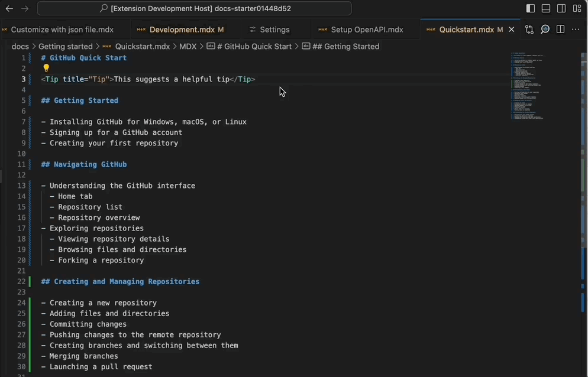The height and width of the screenshot is (377, 588).
Task: Click the minimap code overview
Action: [x=527, y=86]
